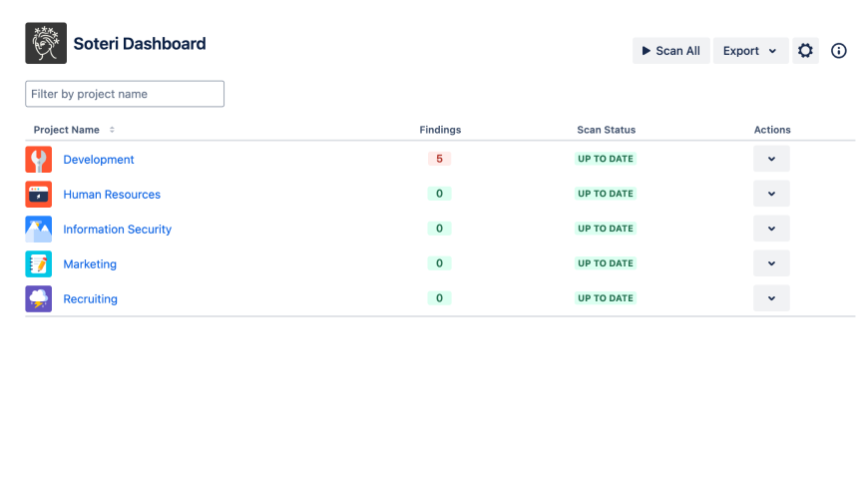Click the Filter by project name field
The width and height of the screenshot is (868, 494).
click(125, 94)
